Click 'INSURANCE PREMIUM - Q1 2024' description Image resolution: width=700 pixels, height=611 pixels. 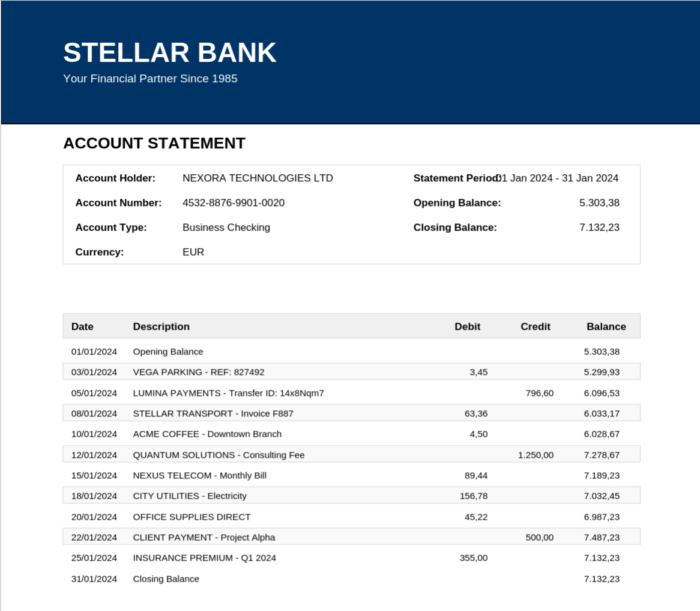[x=205, y=558]
